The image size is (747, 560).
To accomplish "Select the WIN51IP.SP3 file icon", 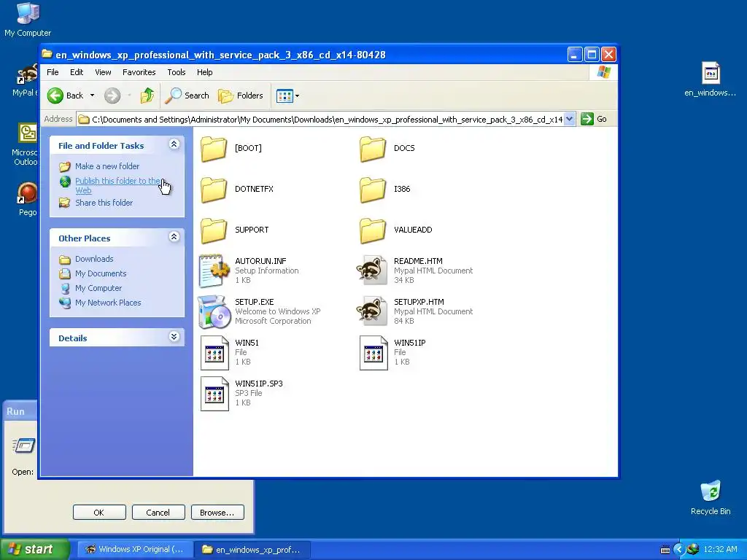I will click(214, 394).
